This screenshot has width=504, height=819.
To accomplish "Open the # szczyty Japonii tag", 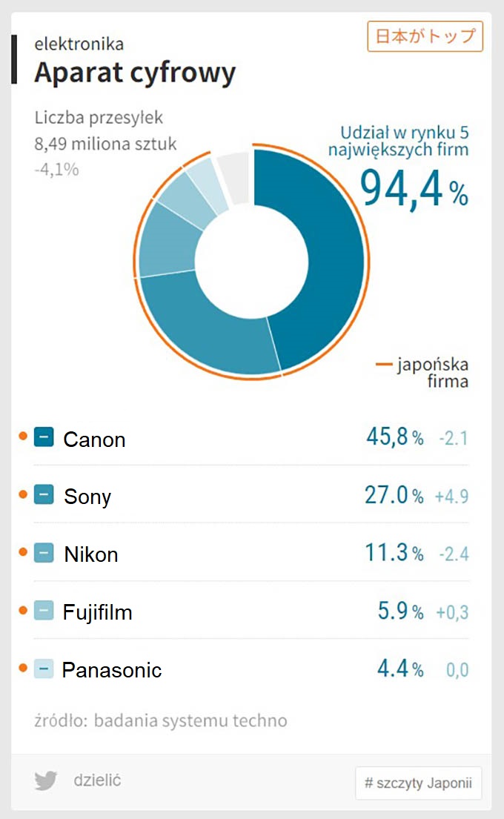I will click(418, 783).
